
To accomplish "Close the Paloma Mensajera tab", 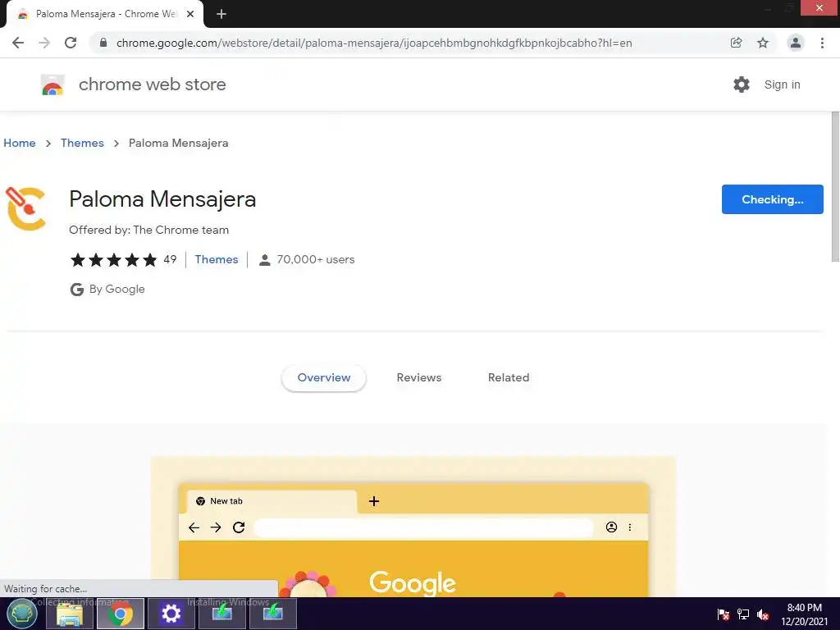I will click(190, 15).
